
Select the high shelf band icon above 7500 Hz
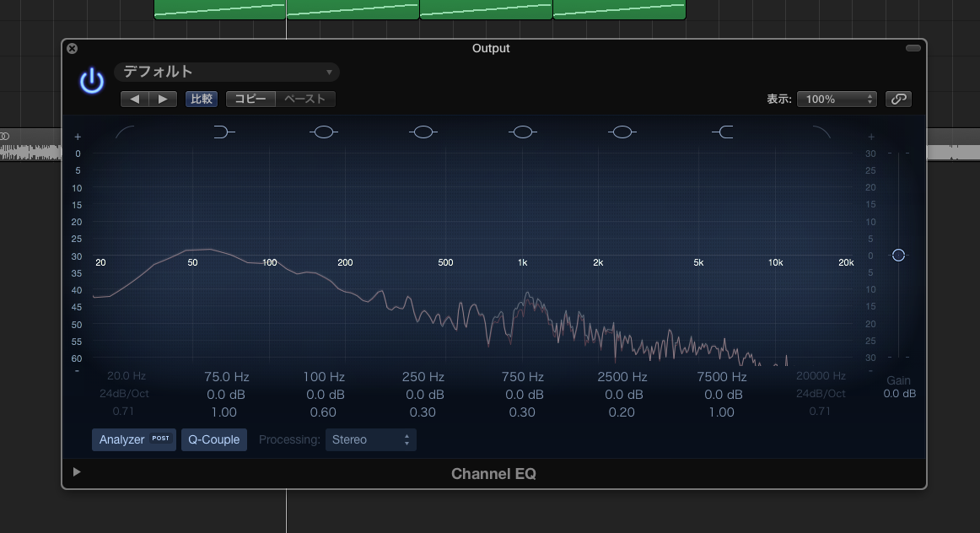[722, 132]
